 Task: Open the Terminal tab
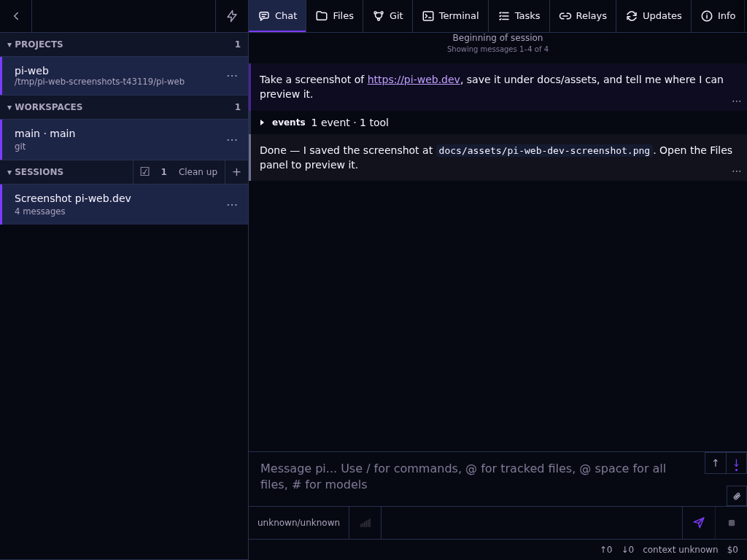[451, 16]
